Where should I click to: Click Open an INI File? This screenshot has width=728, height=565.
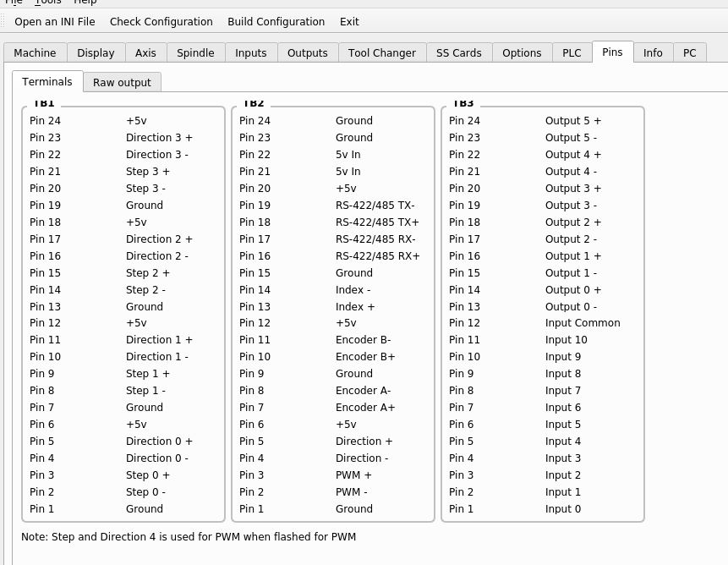point(55,22)
